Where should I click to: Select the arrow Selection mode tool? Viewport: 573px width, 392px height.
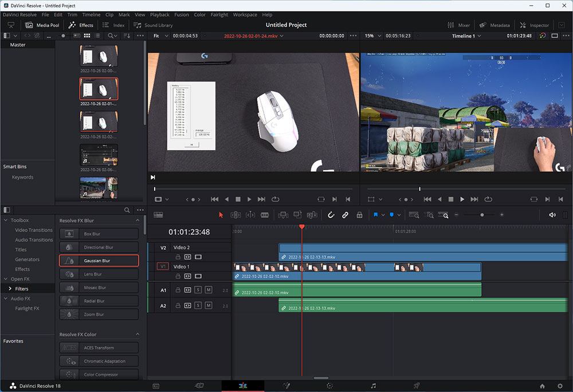point(221,215)
